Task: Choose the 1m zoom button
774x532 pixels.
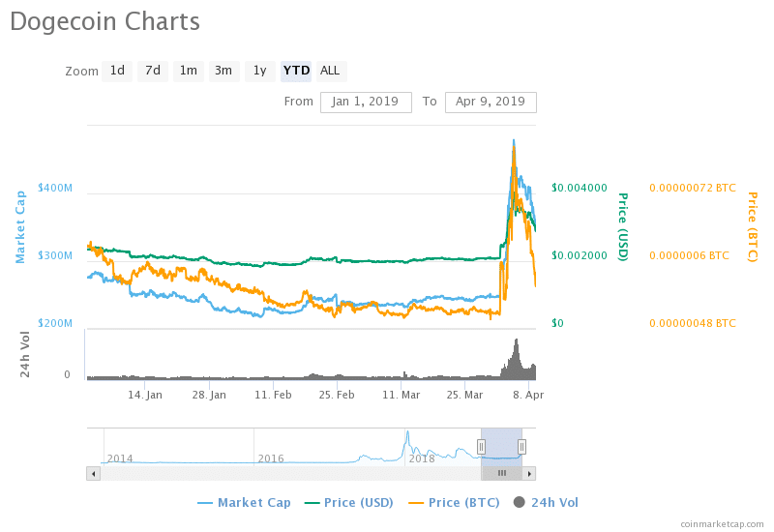Action: coord(188,71)
